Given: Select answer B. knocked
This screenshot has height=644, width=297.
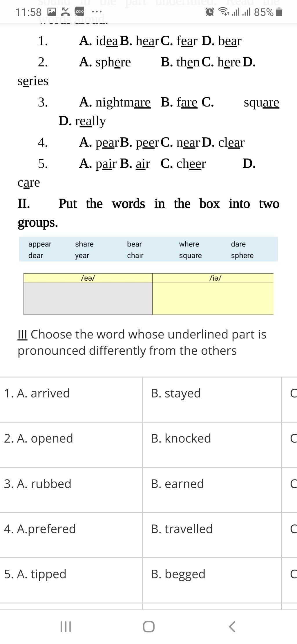Looking at the screenshot, I should click(181, 438).
